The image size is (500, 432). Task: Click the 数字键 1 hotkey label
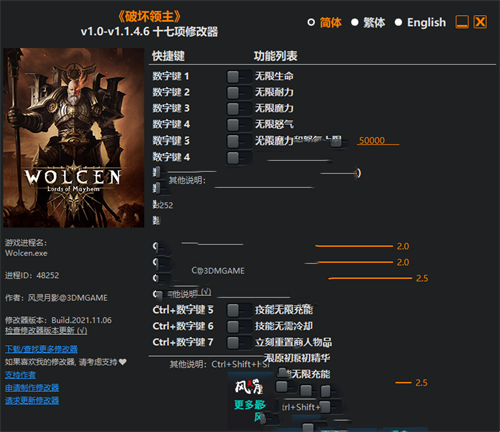171,76
